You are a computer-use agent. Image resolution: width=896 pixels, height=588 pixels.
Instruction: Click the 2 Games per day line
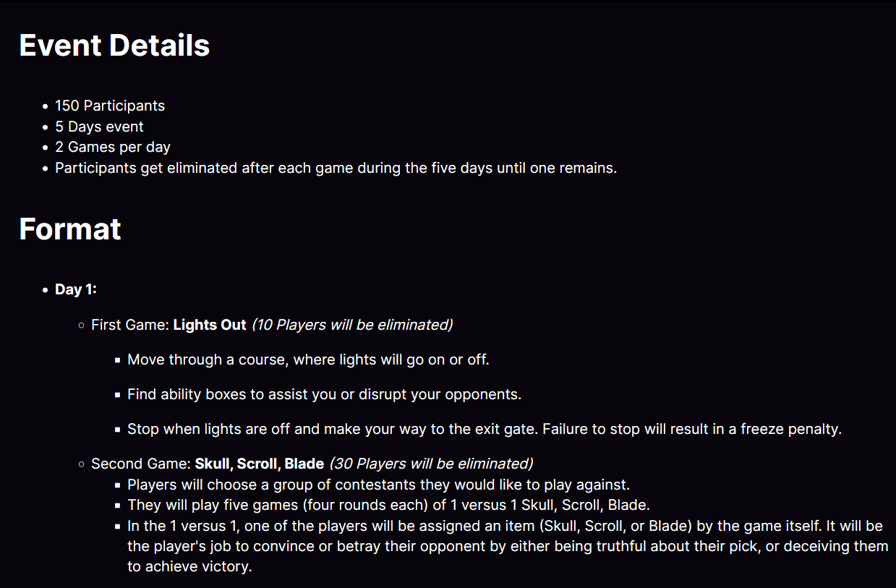tap(113, 147)
